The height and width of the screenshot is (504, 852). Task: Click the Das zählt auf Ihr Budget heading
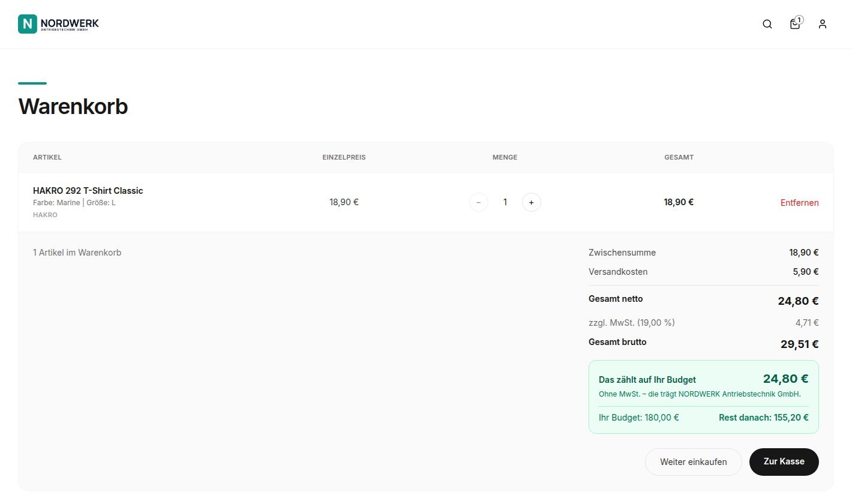click(647, 380)
